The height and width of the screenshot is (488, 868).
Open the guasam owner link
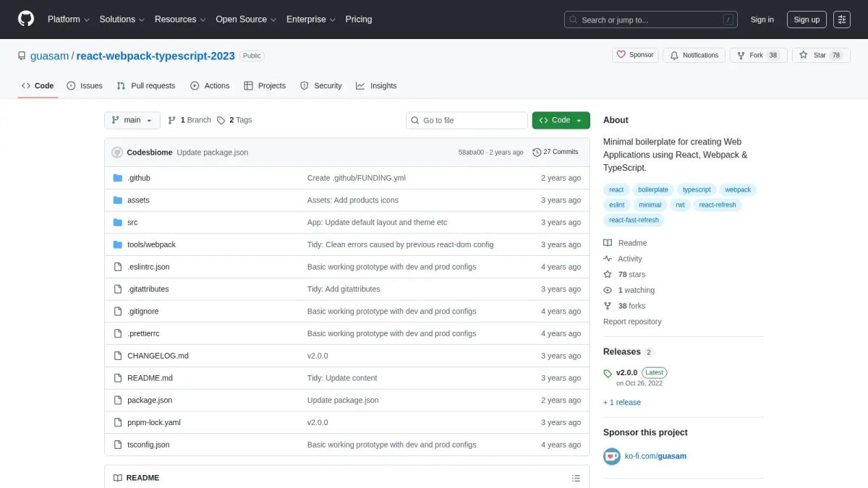(49, 56)
